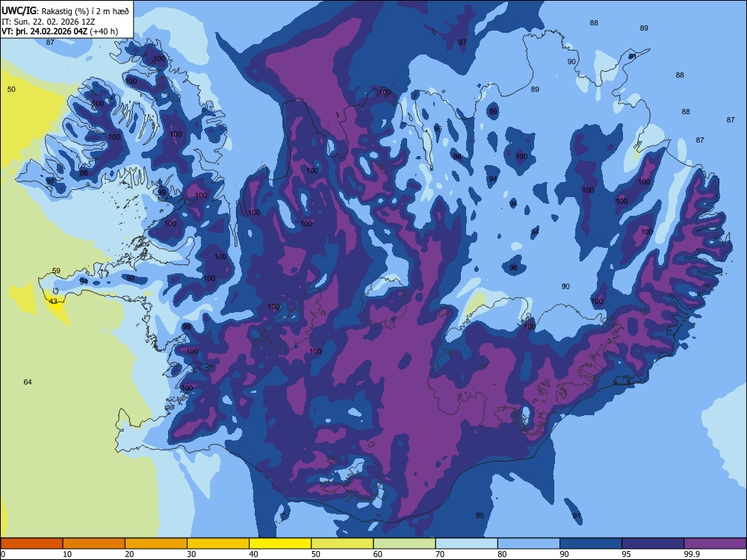Click the pale green 60–70 legend swatch

[x=404, y=544]
